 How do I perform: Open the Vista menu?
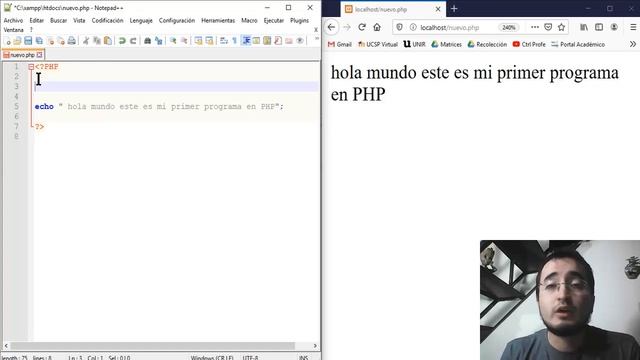[79, 20]
